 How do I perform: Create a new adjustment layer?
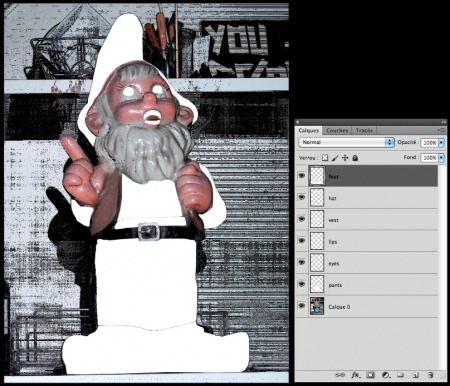tap(386, 375)
